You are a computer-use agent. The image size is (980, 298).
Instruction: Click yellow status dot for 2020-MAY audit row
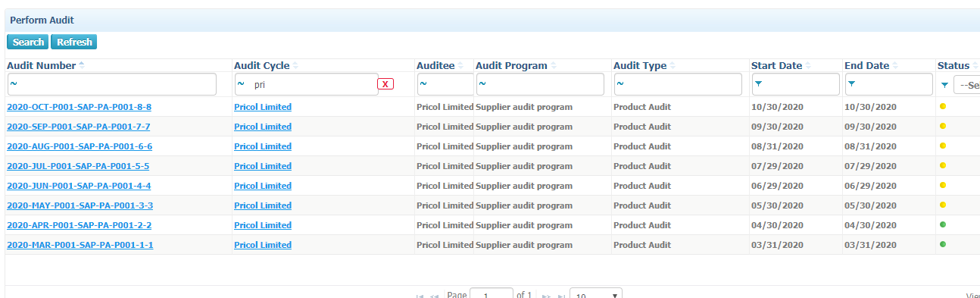tap(943, 205)
